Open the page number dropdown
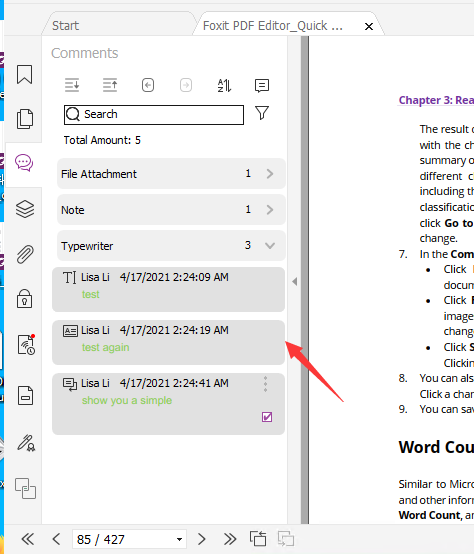474x554 pixels. pyautogui.click(x=179, y=539)
